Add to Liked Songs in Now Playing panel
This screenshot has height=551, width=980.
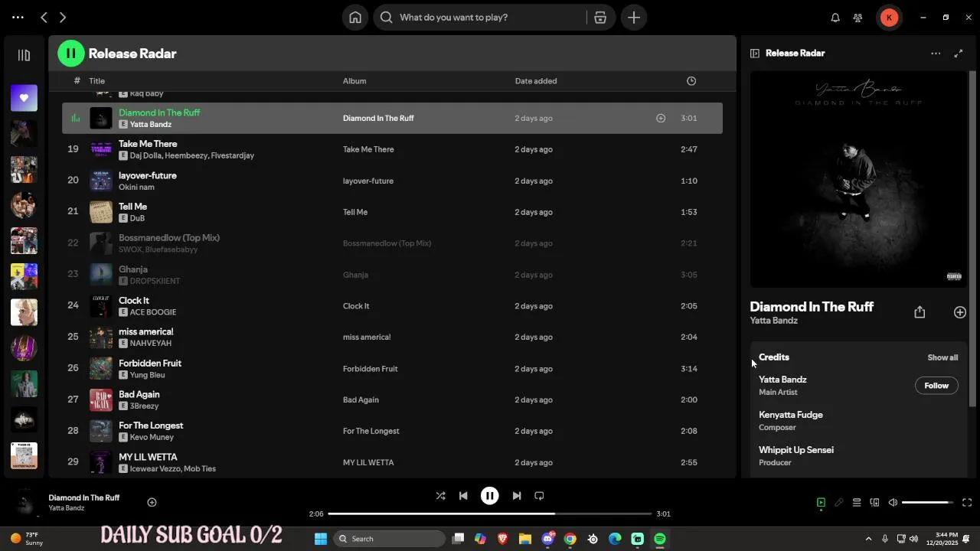click(x=960, y=312)
